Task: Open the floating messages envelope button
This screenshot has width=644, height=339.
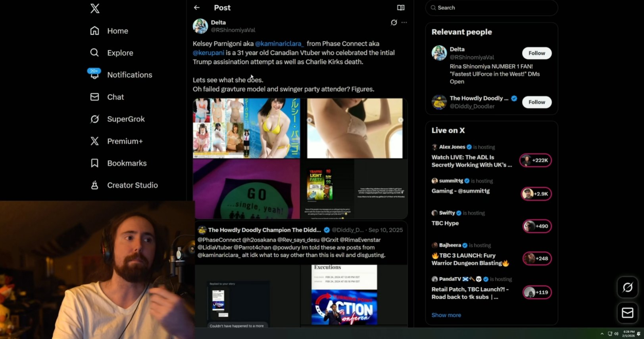Action: pyautogui.click(x=627, y=313)
